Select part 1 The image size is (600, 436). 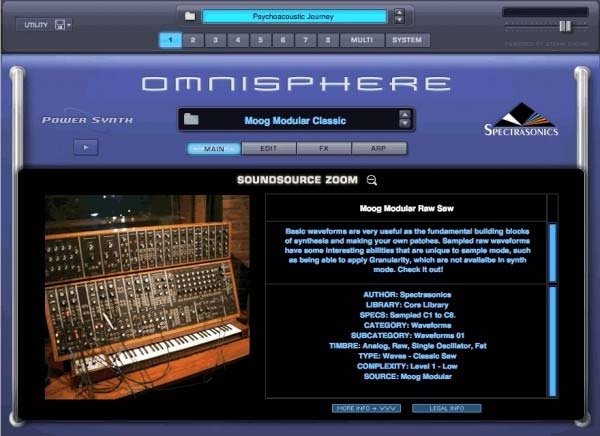pyautogui.click(x=170, y=40)
